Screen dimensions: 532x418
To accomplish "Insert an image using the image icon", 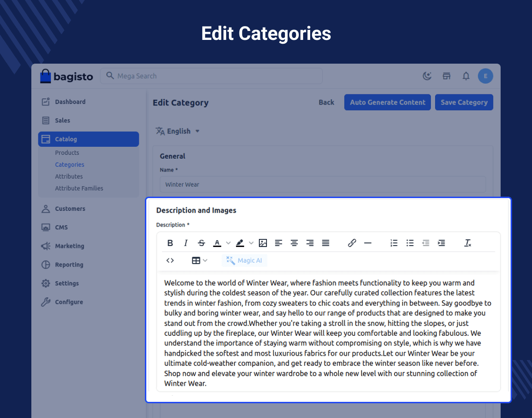I will (263, 243).
